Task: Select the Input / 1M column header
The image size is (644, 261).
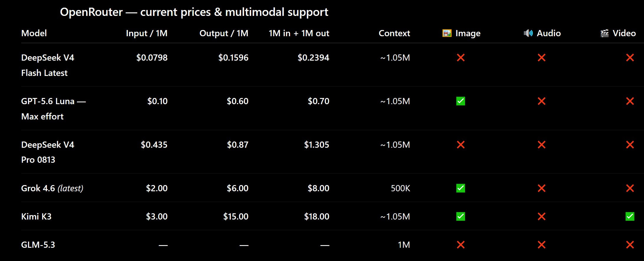Action: point(146,33)
